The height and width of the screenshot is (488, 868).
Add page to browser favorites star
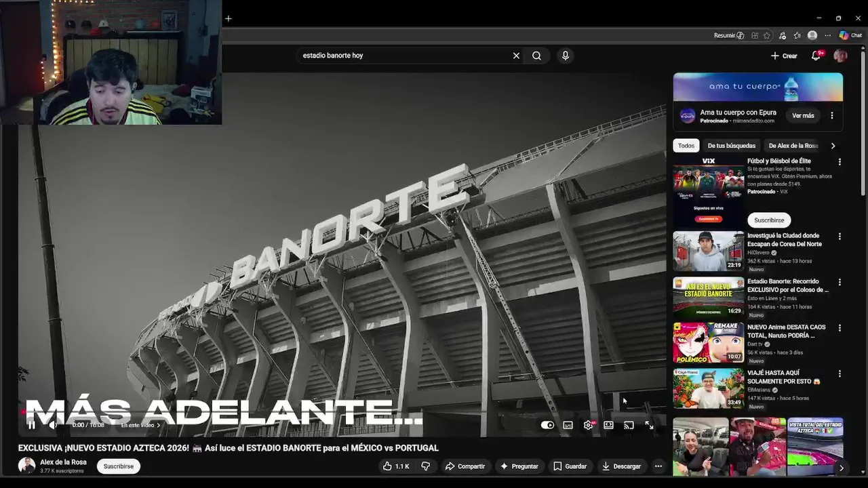click(x=767, y=35)
